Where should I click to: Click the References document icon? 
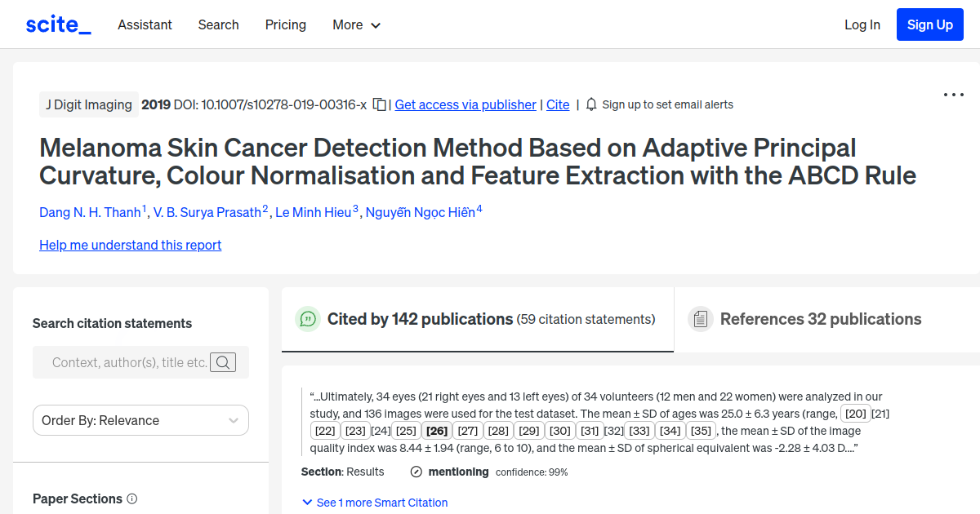tap(700, 319)
